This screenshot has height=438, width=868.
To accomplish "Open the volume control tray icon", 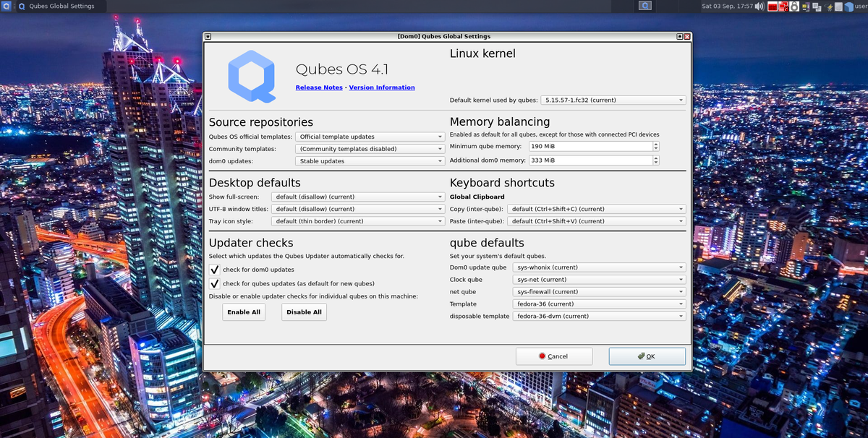I will point(758,5).
